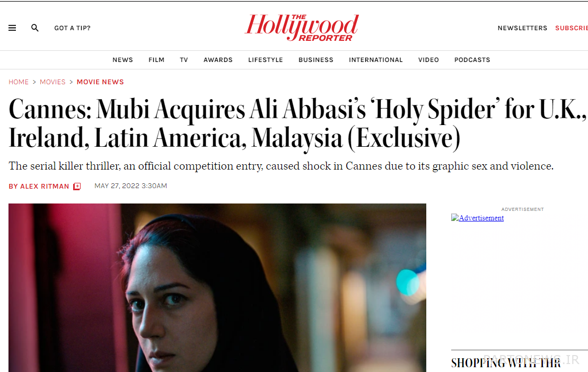Click the HOME breadcrumb link
Screen dimensions: 588x372
(19, 82)
